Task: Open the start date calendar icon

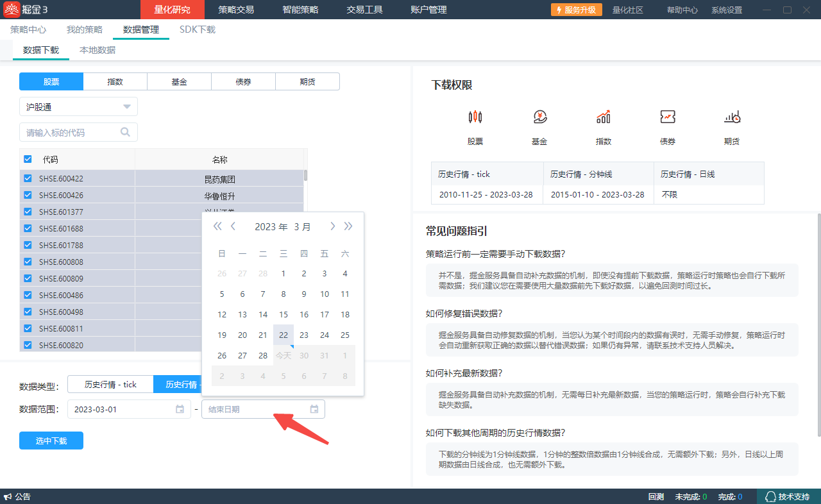Action: pos(180,409)
